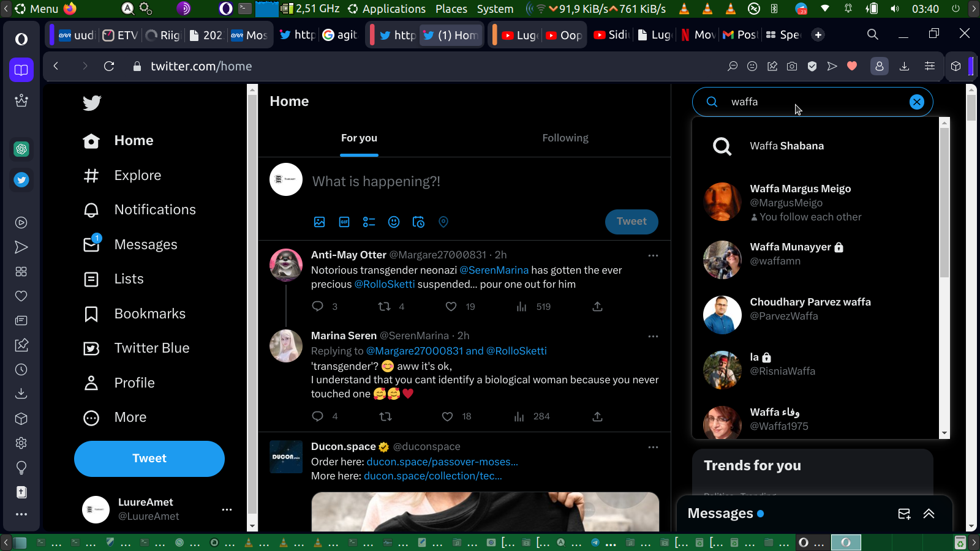
Task: Open Messages in Twitter navigation
Action: [x=130, y=245]
